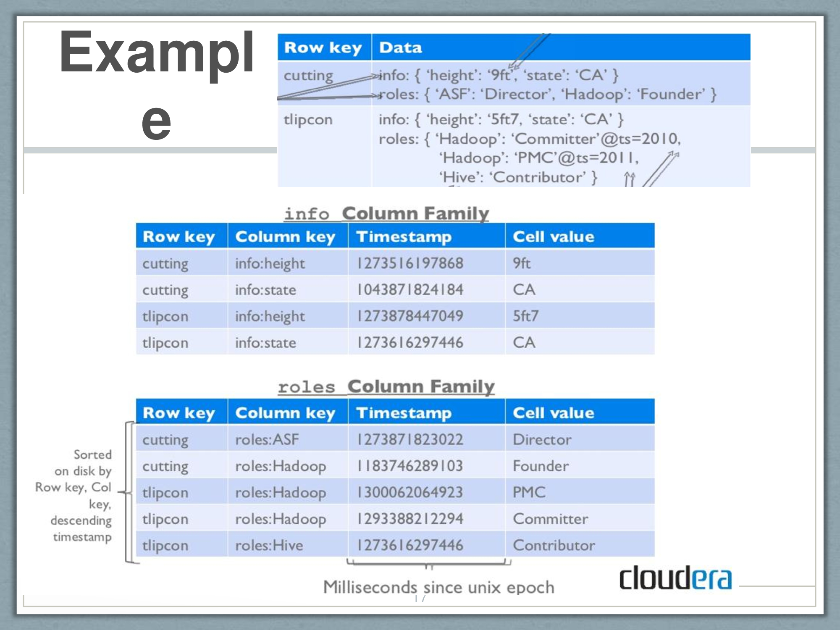Click the 'roles:Hive' column key cell
Screen dimensions: 840x630
(x=269, y=546)
